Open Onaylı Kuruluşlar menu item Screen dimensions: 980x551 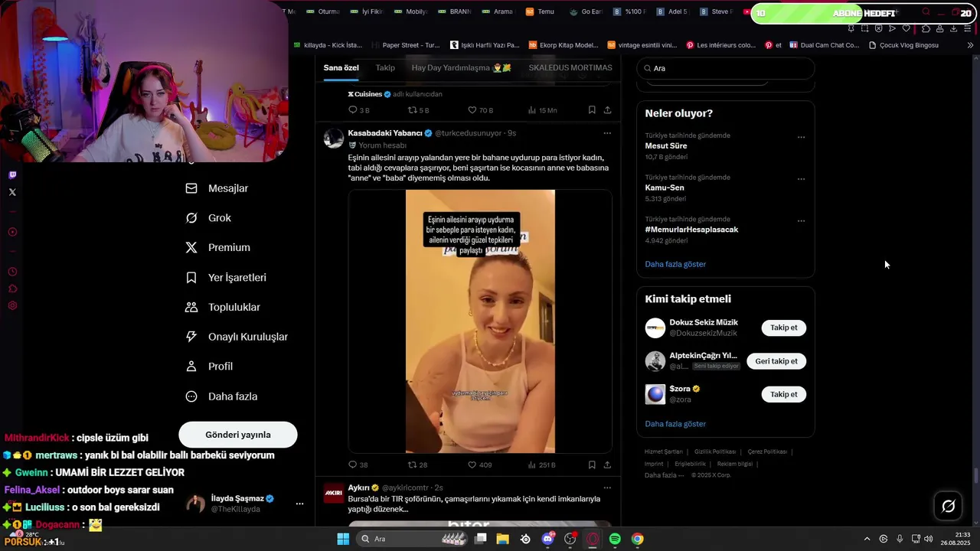(x=237, y=337)
